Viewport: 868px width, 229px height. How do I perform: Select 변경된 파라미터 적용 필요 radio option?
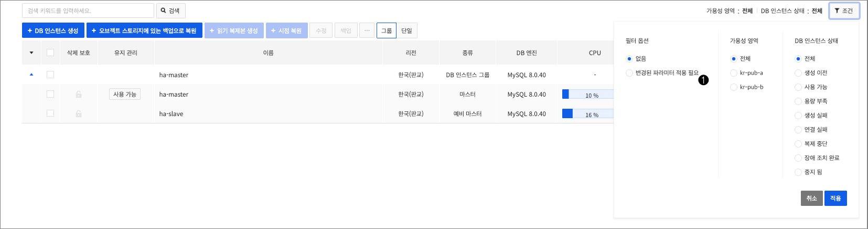coord(629,73)
